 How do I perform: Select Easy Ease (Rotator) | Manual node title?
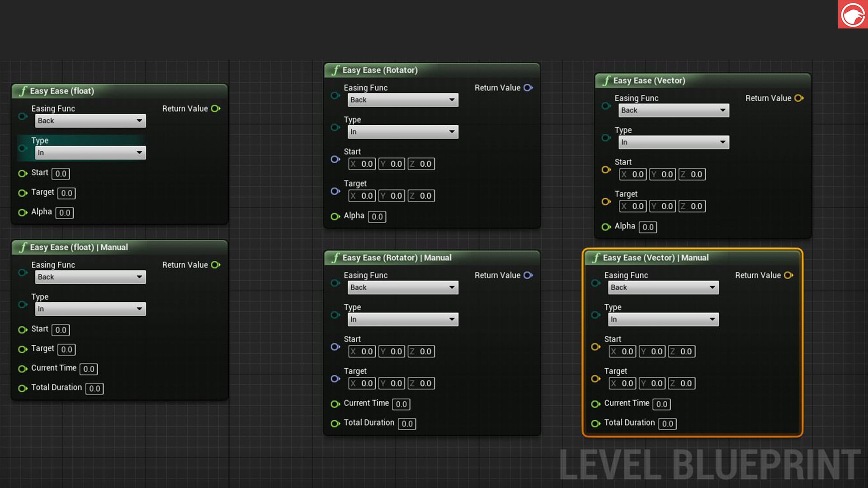pyautogui.click(x=396, y=258)
